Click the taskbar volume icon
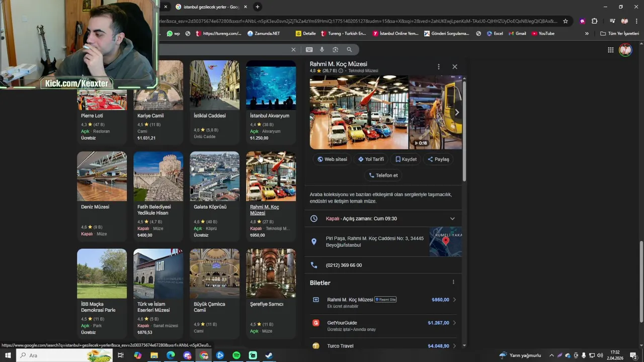 (600, 355)
